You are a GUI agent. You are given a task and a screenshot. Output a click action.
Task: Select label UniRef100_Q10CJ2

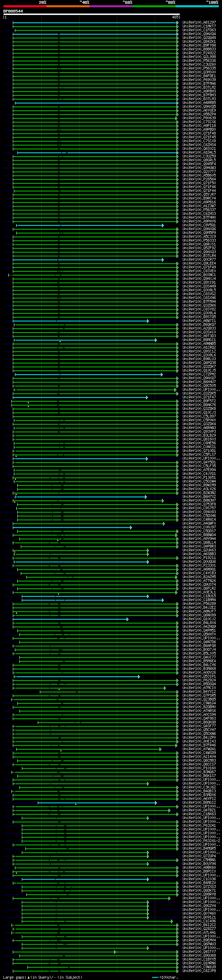pos(199,619)
